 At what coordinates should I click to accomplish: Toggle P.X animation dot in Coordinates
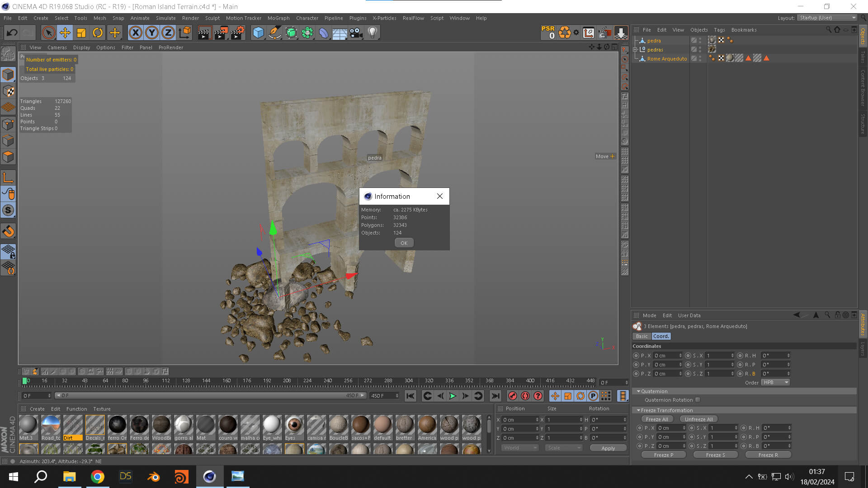coord(636,356)
